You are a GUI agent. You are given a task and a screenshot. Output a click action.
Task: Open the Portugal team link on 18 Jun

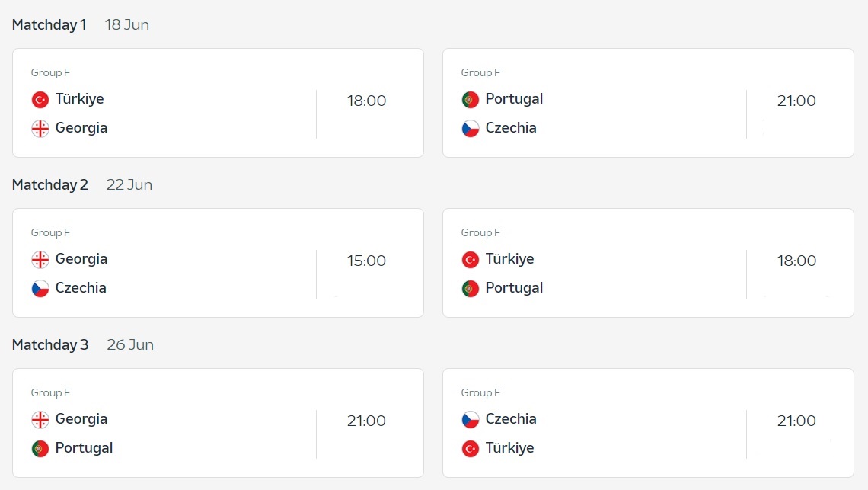[x=514, y=99]
